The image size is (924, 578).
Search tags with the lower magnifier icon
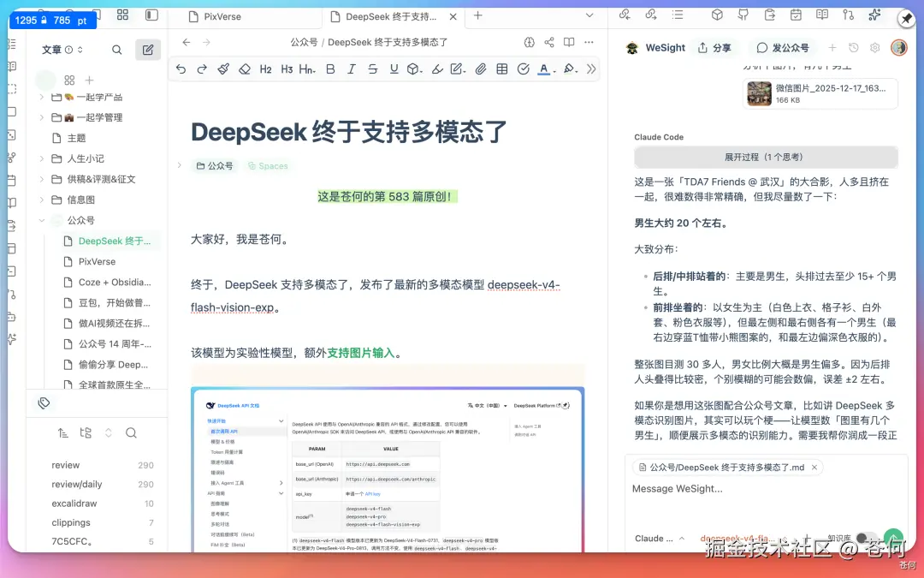(132, 433)
